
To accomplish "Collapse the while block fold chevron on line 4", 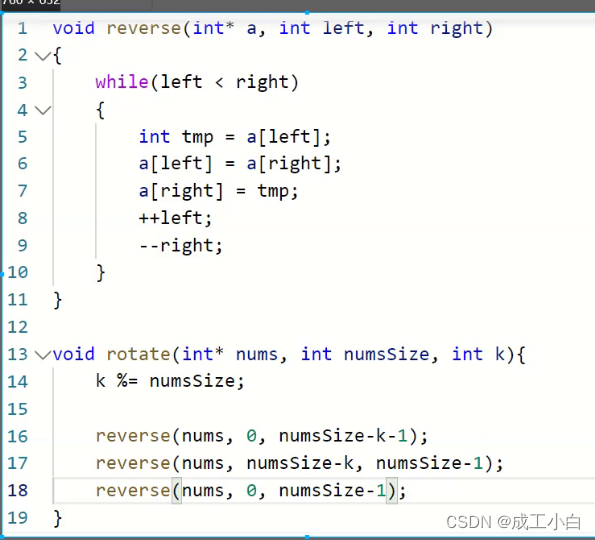I will [x=43, y=110].
